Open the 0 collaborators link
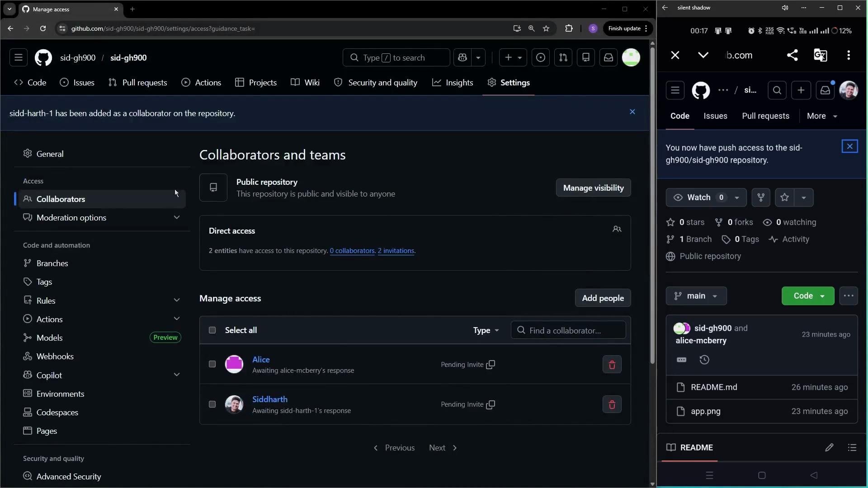This screenshot has height=488, width=868. (x=352, y=251)
